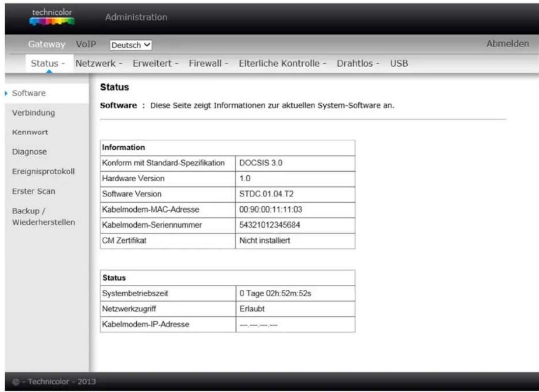Click the Kabelmodem-IP-Adresse label
The image size is (539, 392).
point(146,324)
